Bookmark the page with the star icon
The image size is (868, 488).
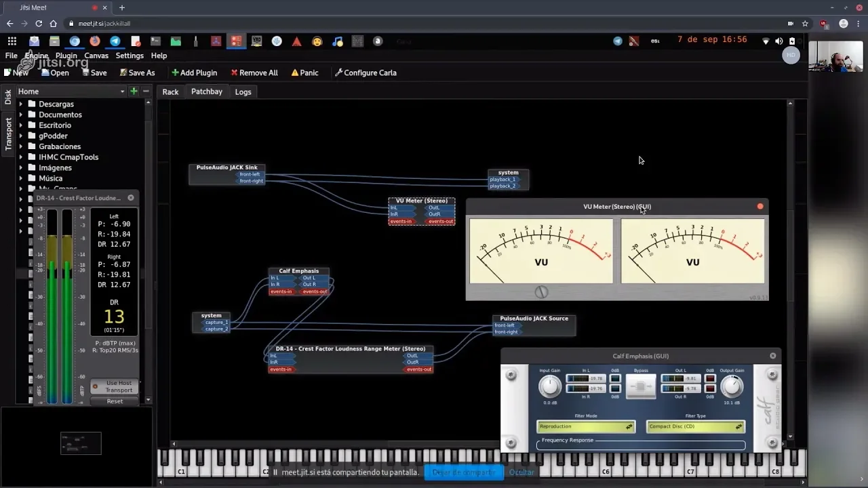(x=805, y=23)
